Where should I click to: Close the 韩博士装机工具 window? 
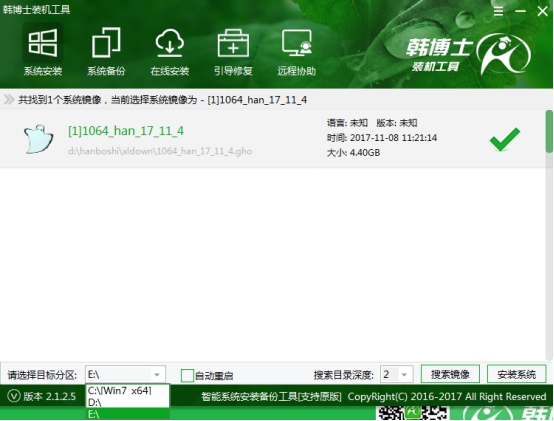pyautogui.click(x=542, y=11)
